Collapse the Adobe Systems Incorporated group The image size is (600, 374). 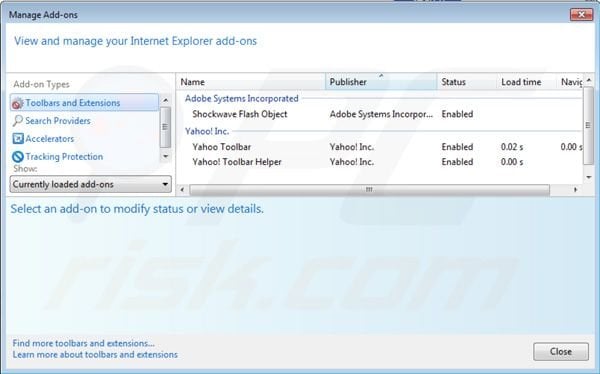click(241, 98)
